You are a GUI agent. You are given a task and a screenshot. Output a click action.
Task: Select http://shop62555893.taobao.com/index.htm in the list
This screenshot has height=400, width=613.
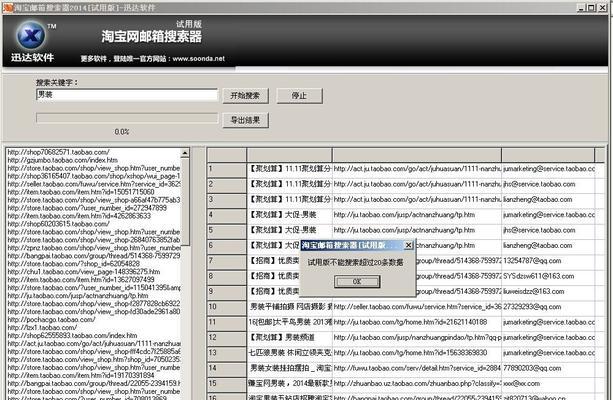pos(72,335)
